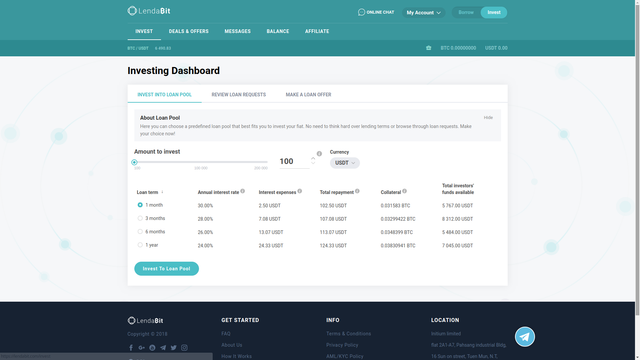This screenshot has height=360, width=640.
Task: Open DEALS & OFFERS nav item
Action: tap(189, 31)
